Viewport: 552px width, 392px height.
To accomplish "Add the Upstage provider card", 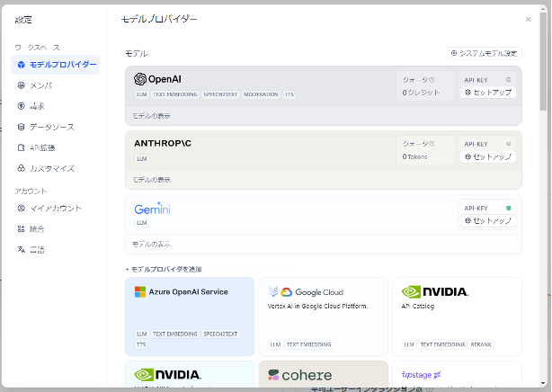I will tap(457, 374).
